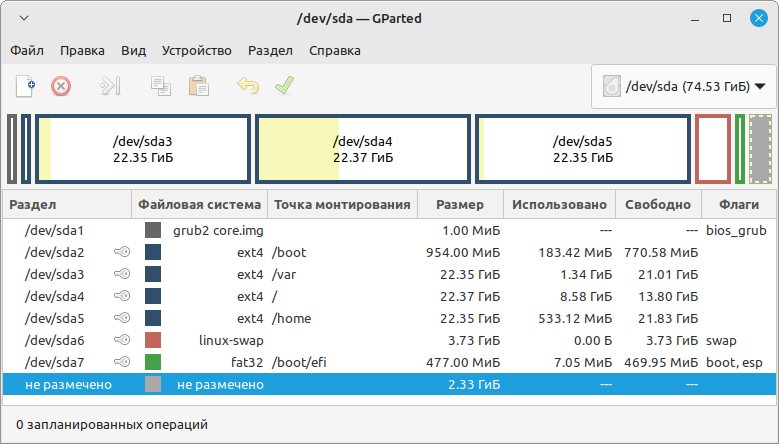Click the /var mount point cell

[284, 274]
